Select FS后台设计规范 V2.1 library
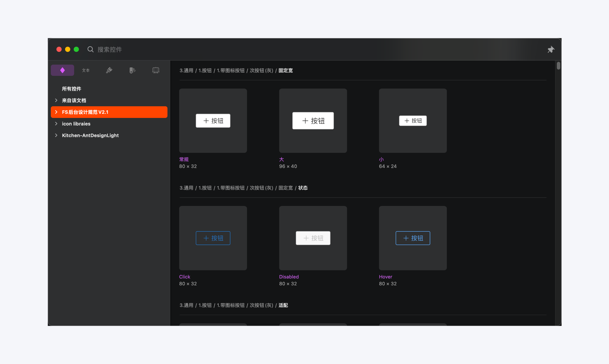The width and height of the screenshot is (609, 364). coord(109,112)
